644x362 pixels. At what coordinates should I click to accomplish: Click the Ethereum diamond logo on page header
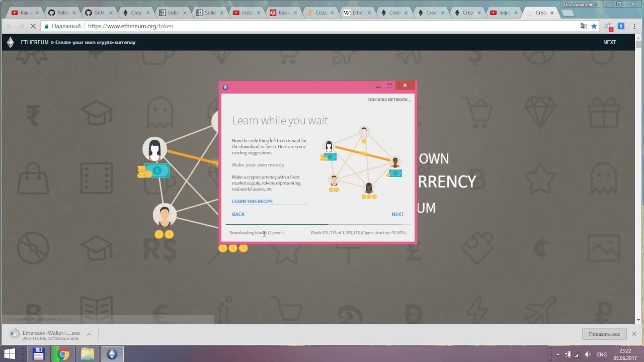point(10,42)
